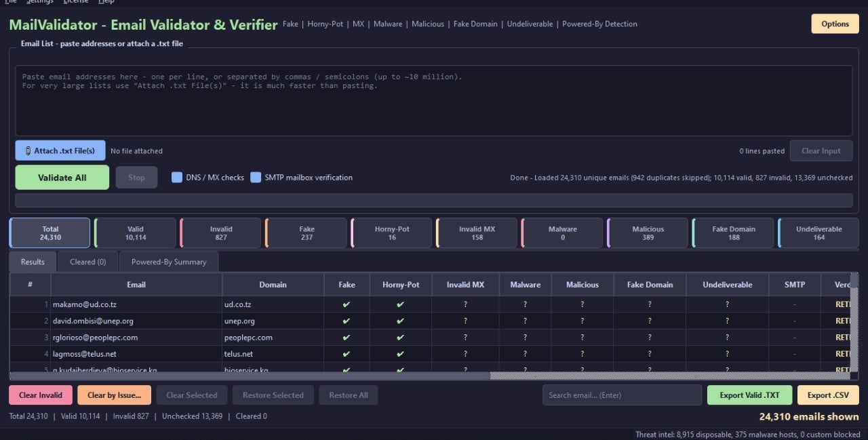
Task: Switch to the Cleared (0) tab
Action: [x=87, y=262]
